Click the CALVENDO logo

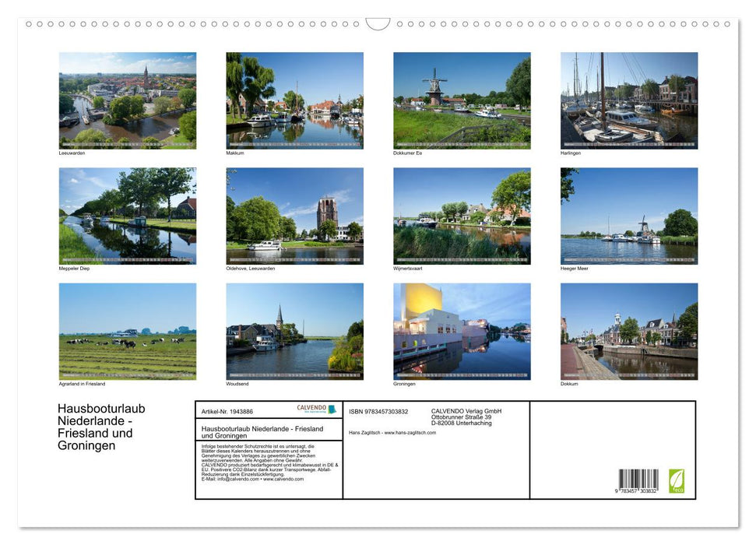pos(310,408)
